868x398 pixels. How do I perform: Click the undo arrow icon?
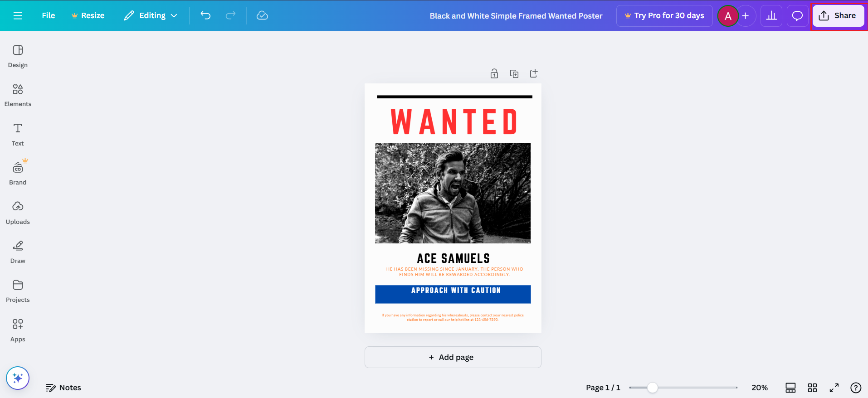coord(205,16)
